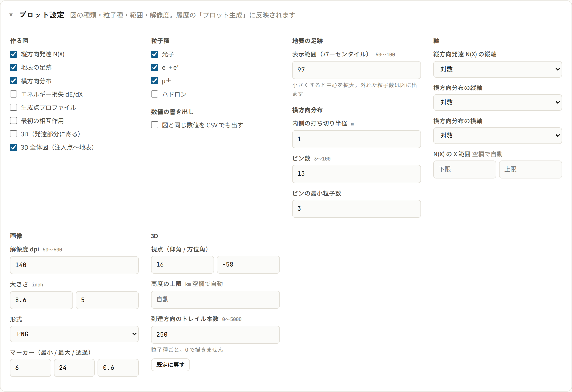Focus 内側の打ち切り半径 input field
This screenshot has width=572, height=392.
(x=356, y=139)
